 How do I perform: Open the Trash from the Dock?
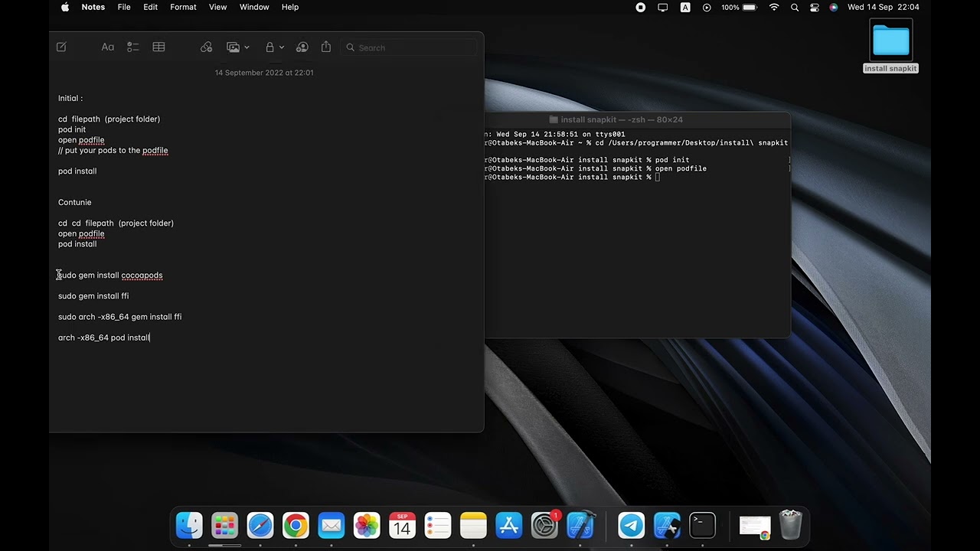coord(790,525)
